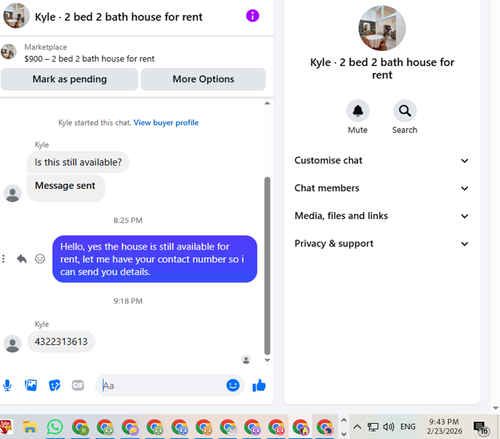React to the blue message with emoji
Screen dimensions: 500x439
[x=40, y=259]
